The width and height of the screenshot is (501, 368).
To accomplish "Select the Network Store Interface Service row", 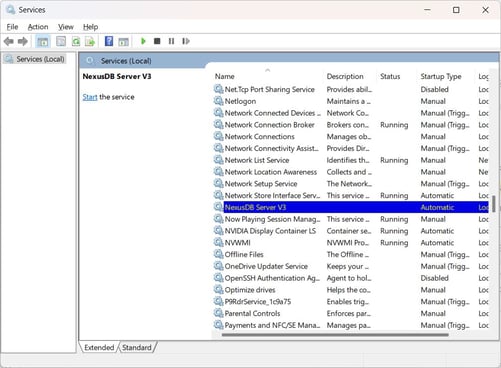I will [x=351, y=195].
